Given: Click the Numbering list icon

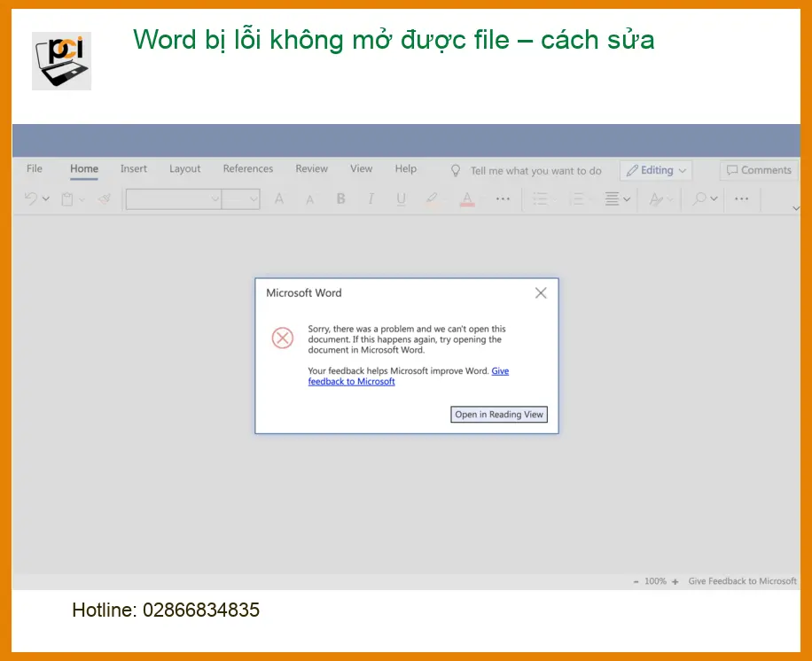Looking at the screenshot, I should [x=576, y=198].
